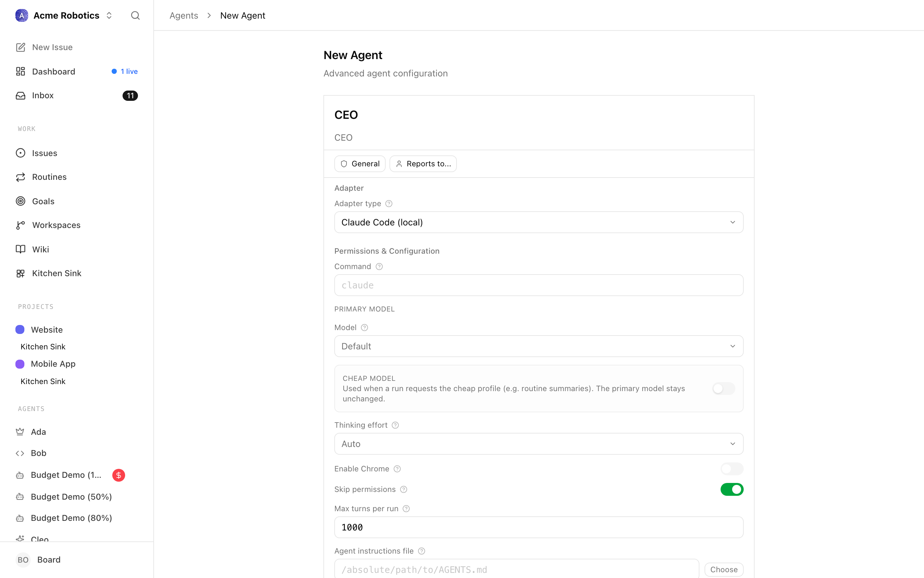Screen dimensions: 924x578
Task: Open Kitchen Sink under Website project
Action: point(43,347)
